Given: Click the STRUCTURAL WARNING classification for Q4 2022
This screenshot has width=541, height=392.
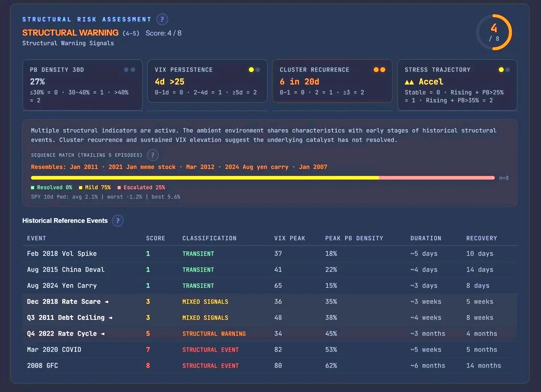Looking at the screenshot, I should tap(214, 334).
